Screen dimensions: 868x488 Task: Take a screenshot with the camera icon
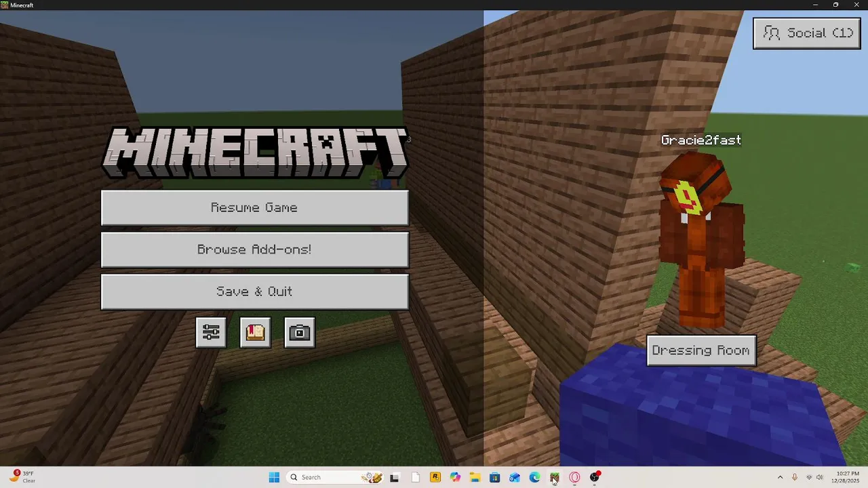(x=299, y=333)
